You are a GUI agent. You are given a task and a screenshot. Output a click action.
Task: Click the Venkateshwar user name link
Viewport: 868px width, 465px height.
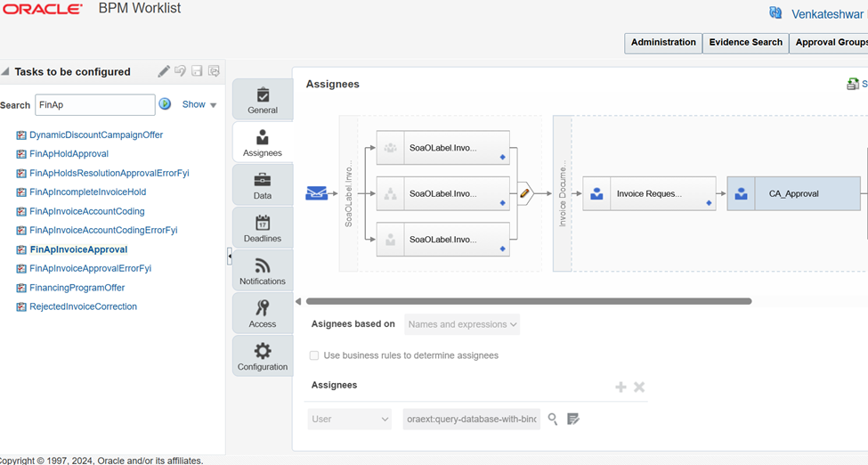(x=828, y=14)
